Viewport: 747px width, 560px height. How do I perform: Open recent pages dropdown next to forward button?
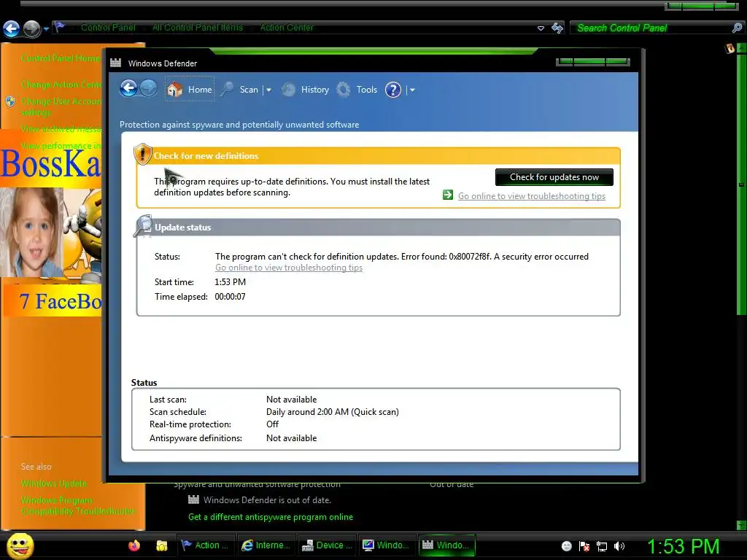pyautogui.click(x=46, y=29)
